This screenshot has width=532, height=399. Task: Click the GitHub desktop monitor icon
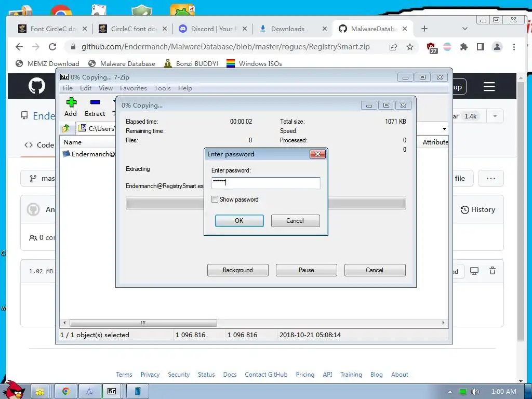(474, 271)
